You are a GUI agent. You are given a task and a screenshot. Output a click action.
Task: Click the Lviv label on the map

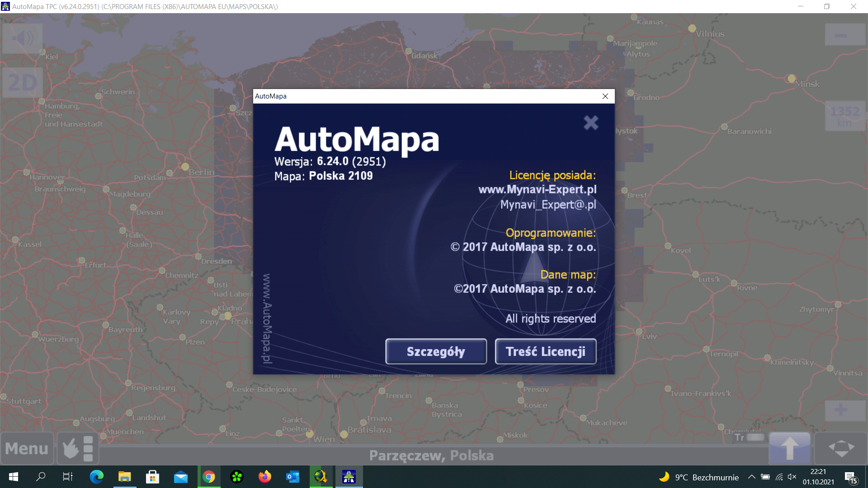(649, 336)
